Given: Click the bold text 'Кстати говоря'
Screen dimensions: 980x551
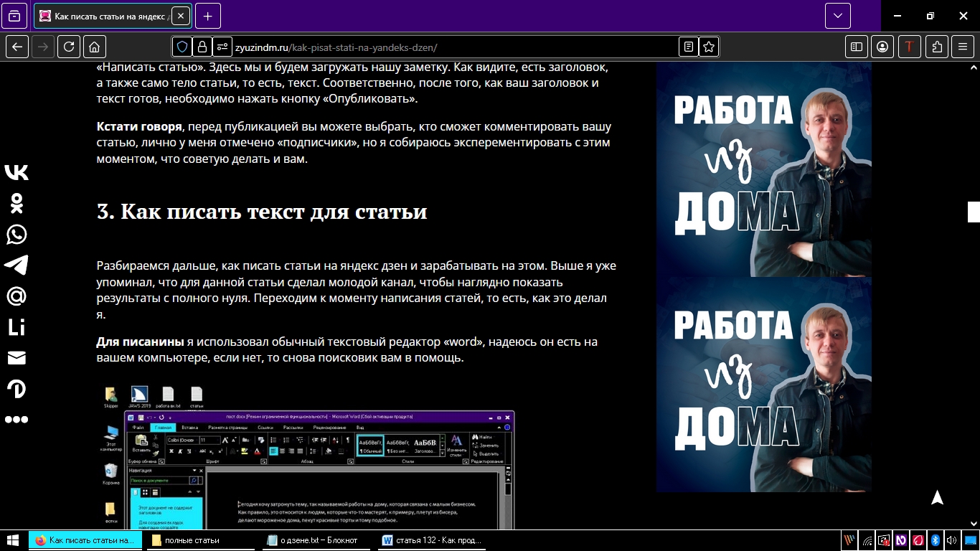Looking at the screenshot, I should 139,127.
